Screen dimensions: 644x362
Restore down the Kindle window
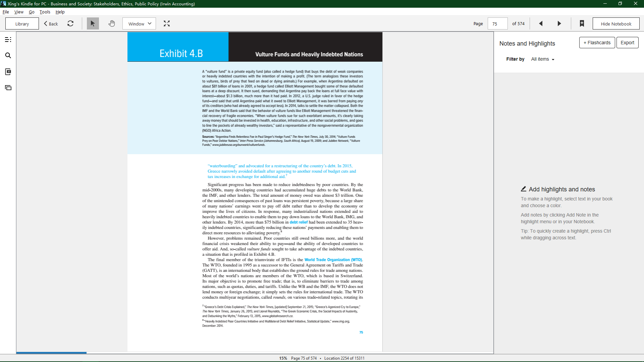(620, 4)
